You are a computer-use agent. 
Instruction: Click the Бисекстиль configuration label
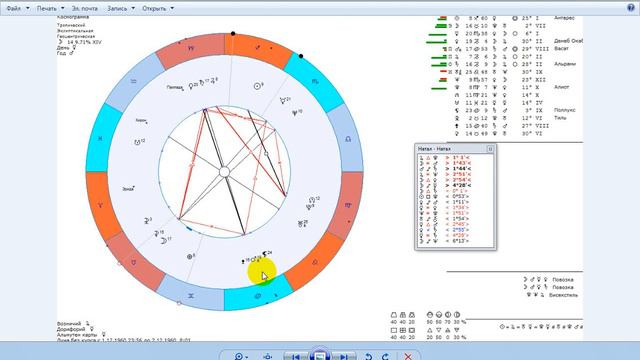[563, 295]
